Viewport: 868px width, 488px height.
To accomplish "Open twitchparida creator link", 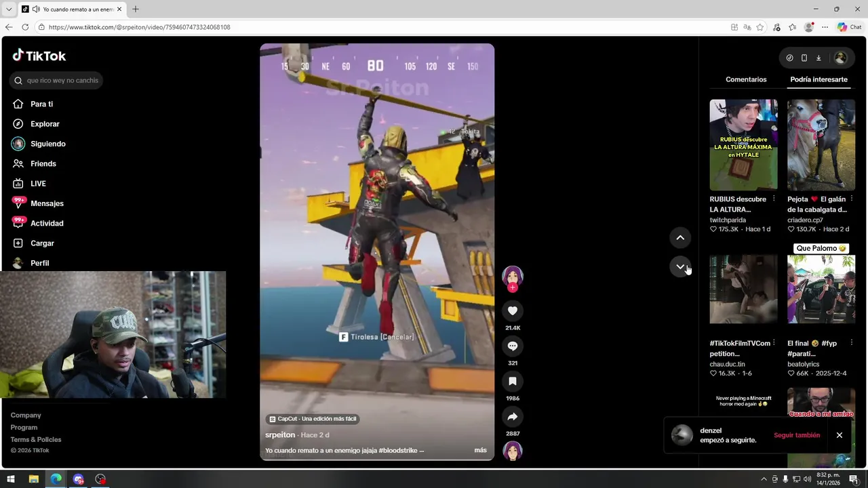I will [x=728, y=220].
